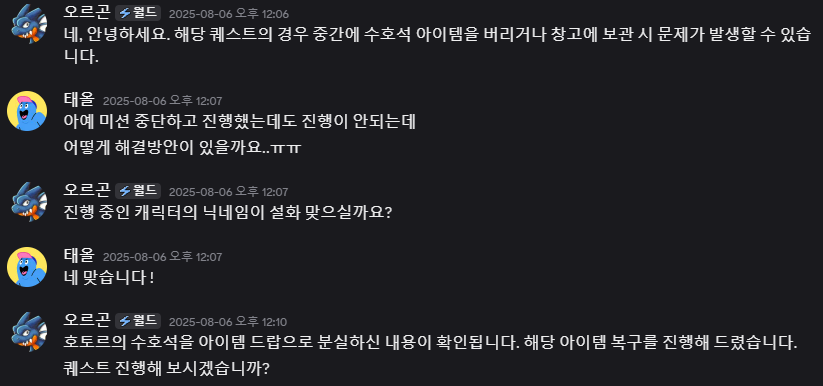
Task: Click username 오르곤 above 호토르의 수호석 message
Action: coord(87,320)
